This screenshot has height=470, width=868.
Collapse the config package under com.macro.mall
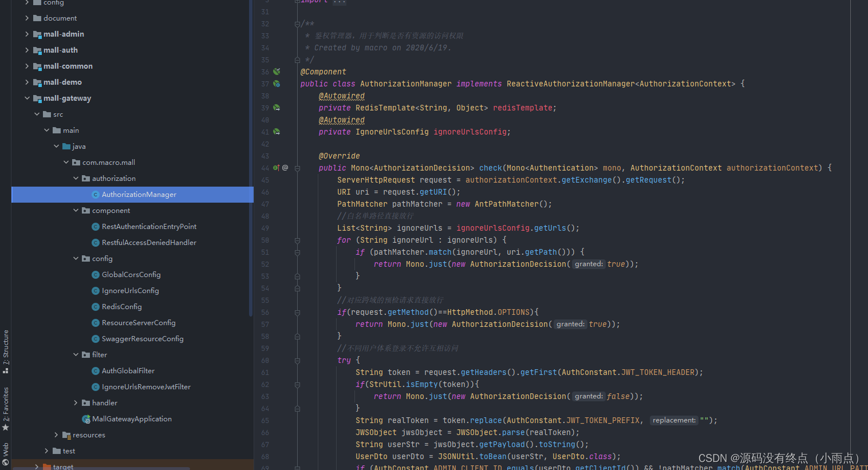(76, 259)
